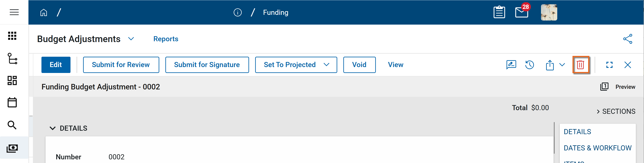Open the Set To Projected dropdown
Screen dimensions: 644x163
[x=326, y=65]
